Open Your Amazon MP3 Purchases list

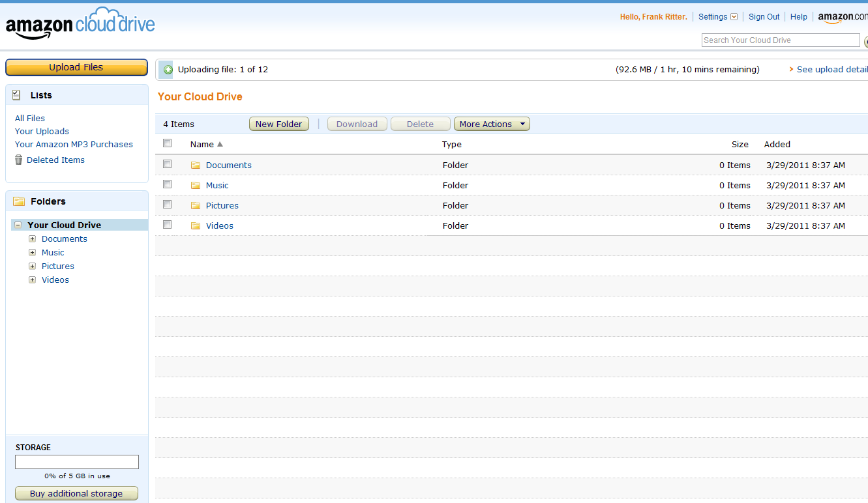[x=74, y=144]
